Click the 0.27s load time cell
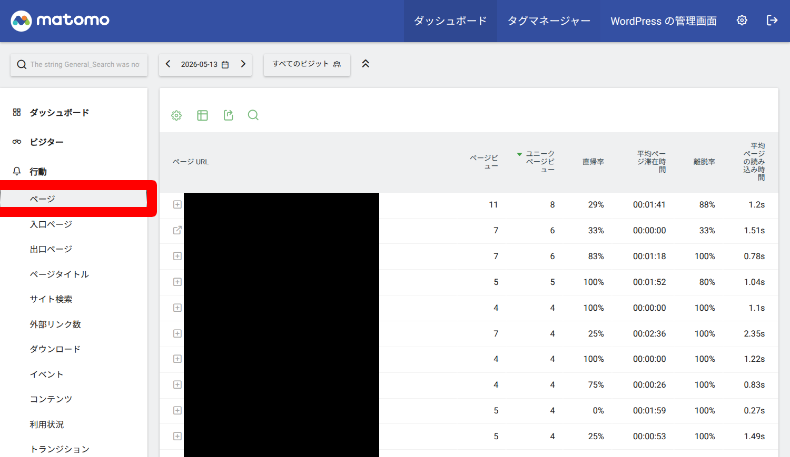This screenshot has width=790, height=457. click(x=754, y=411)
